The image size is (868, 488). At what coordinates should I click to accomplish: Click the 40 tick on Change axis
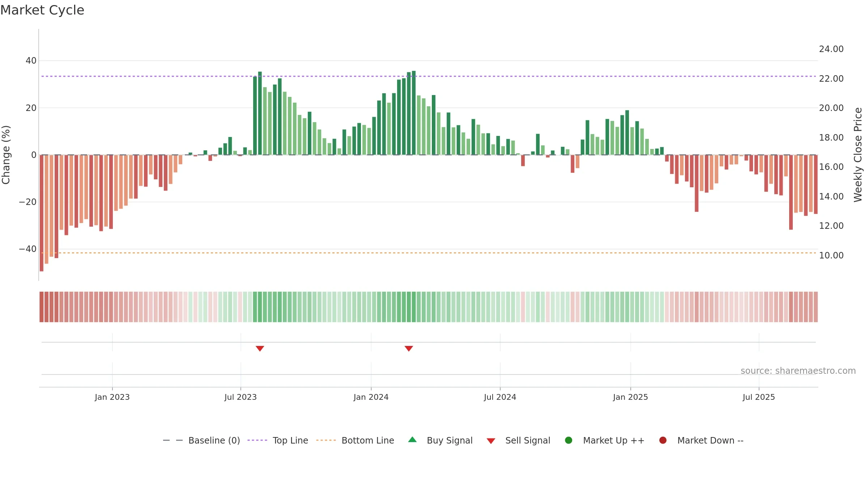point(31,61)
